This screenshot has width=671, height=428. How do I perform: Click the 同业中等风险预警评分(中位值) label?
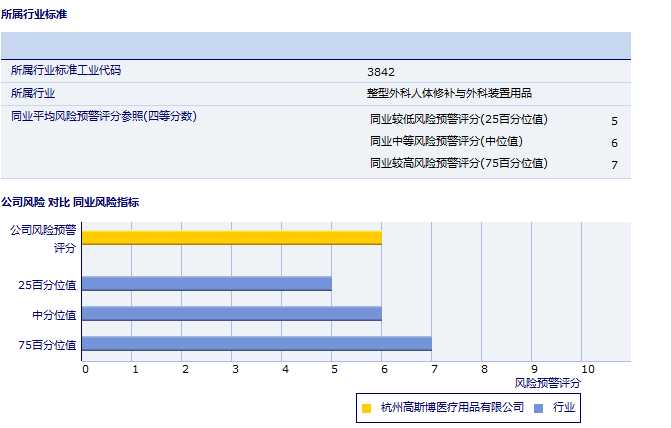446,141
